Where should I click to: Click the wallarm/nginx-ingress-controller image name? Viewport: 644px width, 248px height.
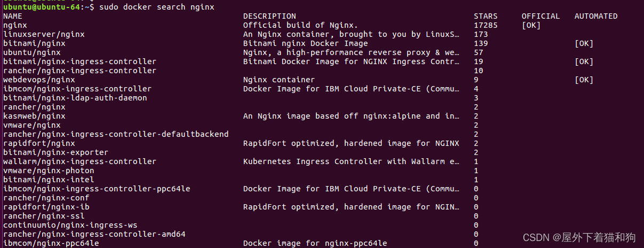pyautogui.click(x=79, y=161)
